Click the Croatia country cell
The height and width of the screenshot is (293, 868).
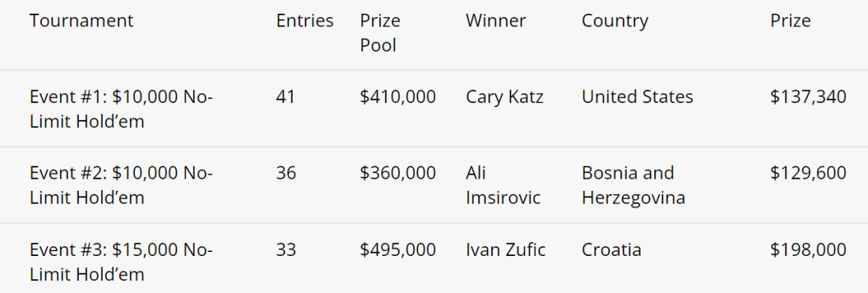[x=611, y=250]
